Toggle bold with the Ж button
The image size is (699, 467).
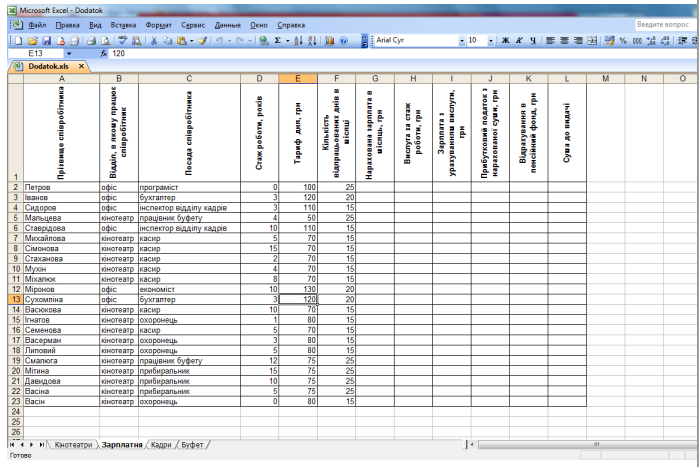pos(505,41)
